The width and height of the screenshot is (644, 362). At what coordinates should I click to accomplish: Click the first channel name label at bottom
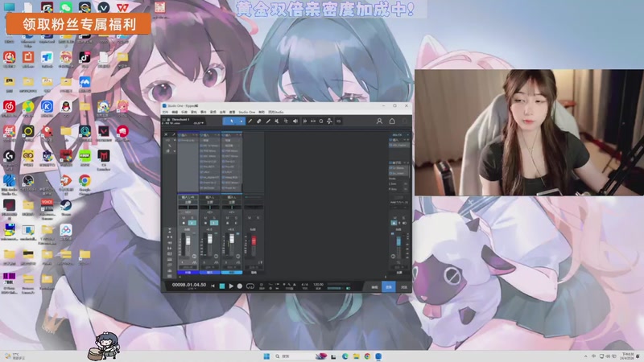(x=188, y=273)
